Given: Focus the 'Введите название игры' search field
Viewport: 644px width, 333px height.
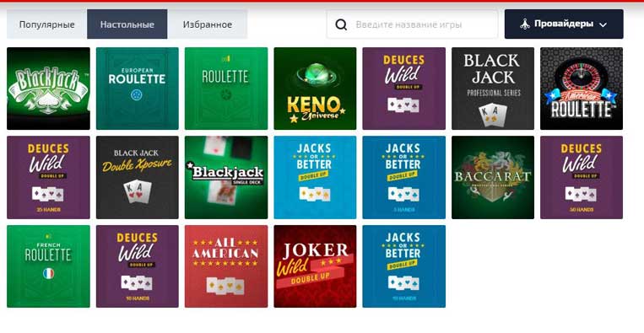Looking at the screenshot, I should coord(412,24).
